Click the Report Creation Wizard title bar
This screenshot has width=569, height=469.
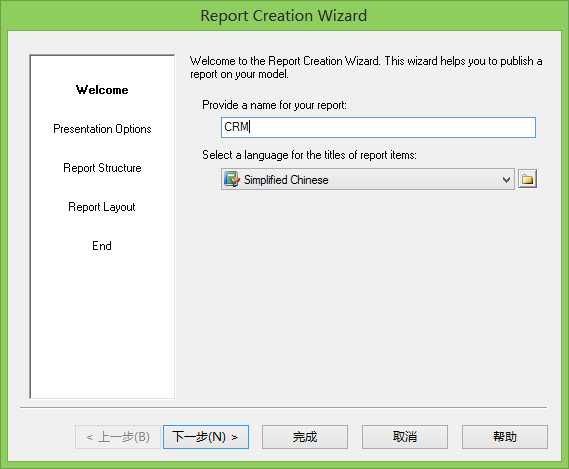coord(284,16)
